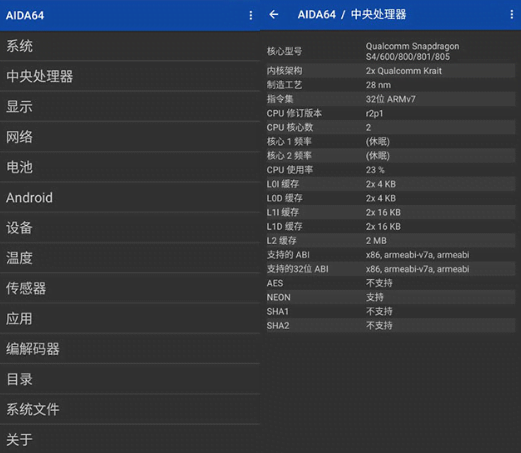Screen dimensions: 521x453
Task: Select the 核心 2 频率 row
Action: [390, 156]
